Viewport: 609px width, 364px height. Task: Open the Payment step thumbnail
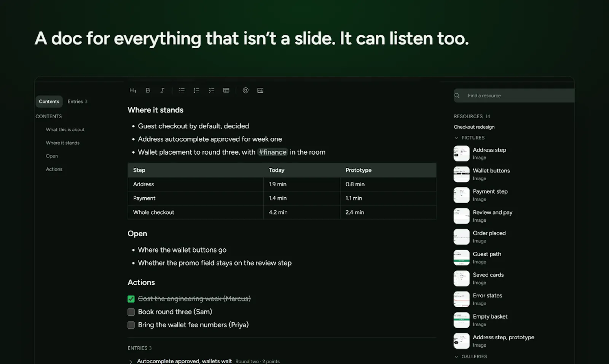[x=461, y=195]
